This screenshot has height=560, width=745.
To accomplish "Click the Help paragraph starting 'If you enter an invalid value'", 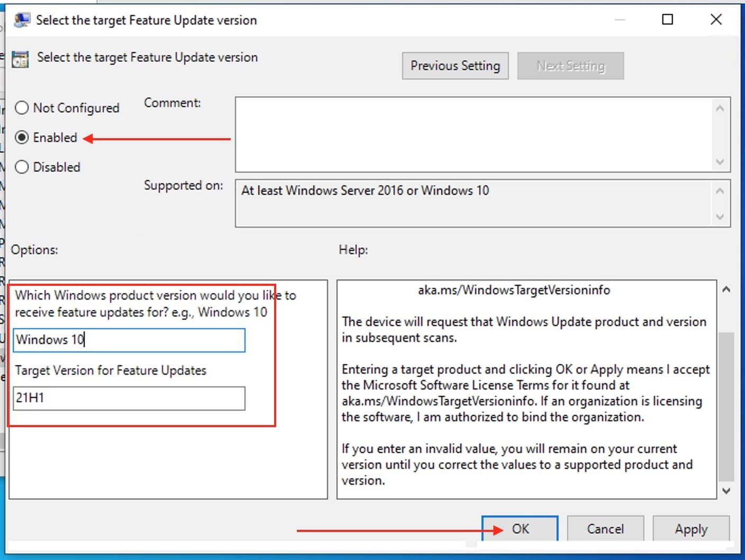I will [517, 465].
